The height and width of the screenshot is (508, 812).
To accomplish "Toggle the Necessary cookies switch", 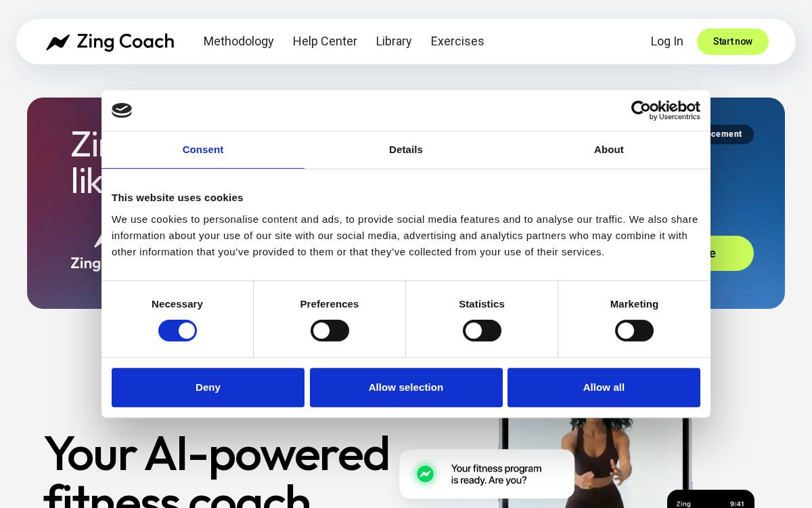I will pos(177,331).
